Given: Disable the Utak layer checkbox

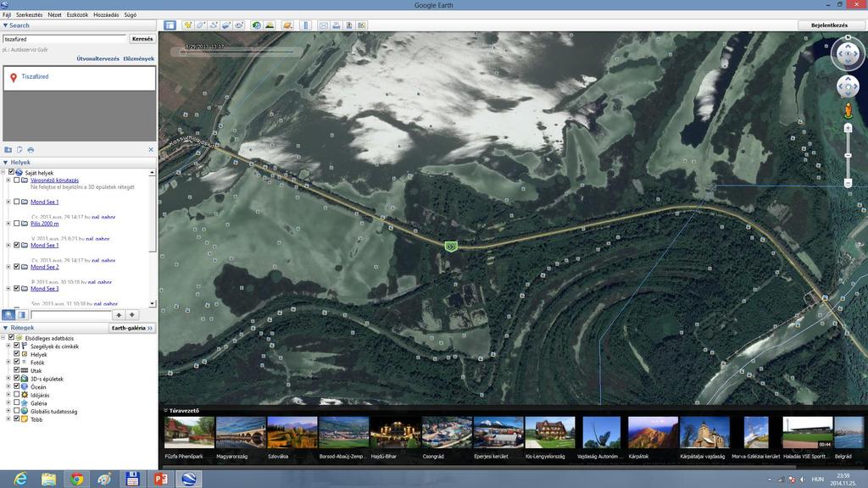Looking at the screenshot, I should point(17,370).
